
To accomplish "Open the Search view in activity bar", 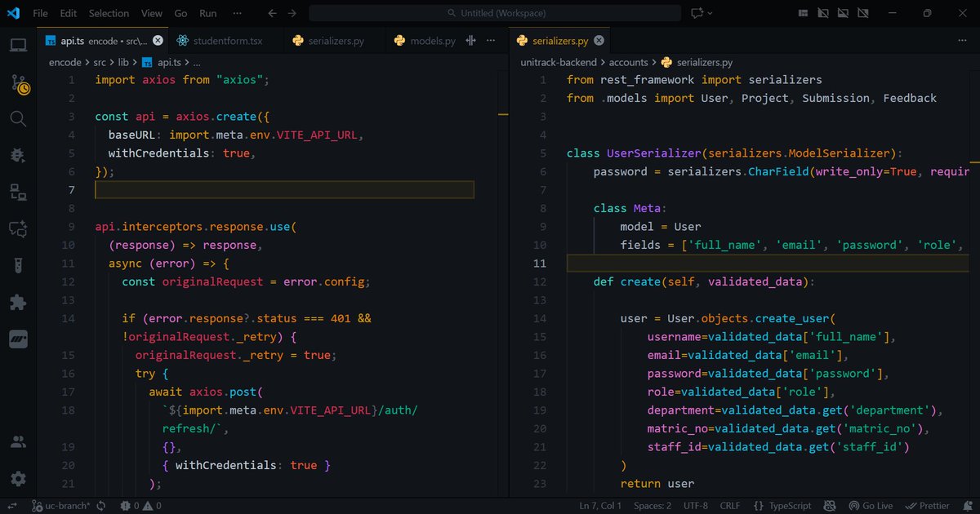I will tap(18, 119).
